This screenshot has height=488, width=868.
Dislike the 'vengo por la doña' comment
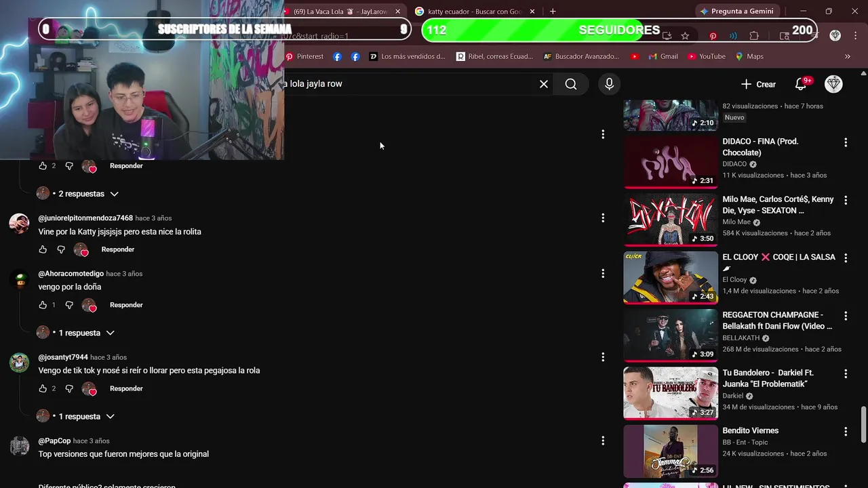(69, 305)
